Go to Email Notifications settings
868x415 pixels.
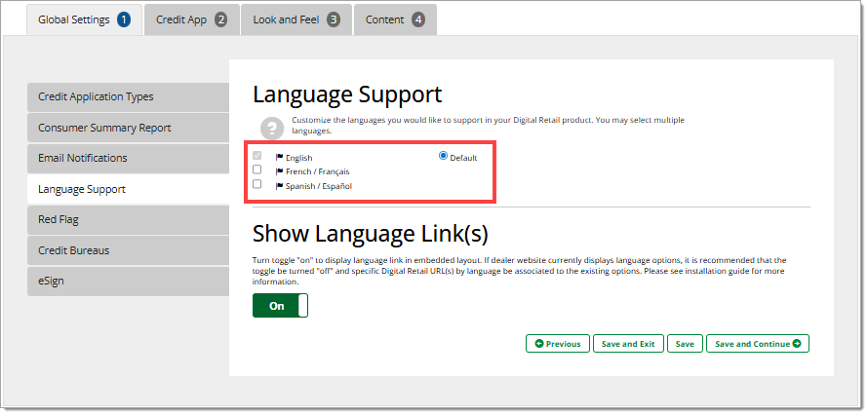pyautogui.click(x=128, y=158)
